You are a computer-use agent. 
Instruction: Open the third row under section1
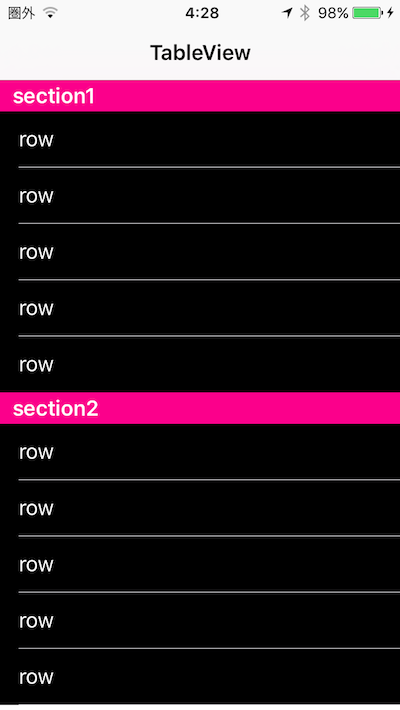(x=200, y=252)
